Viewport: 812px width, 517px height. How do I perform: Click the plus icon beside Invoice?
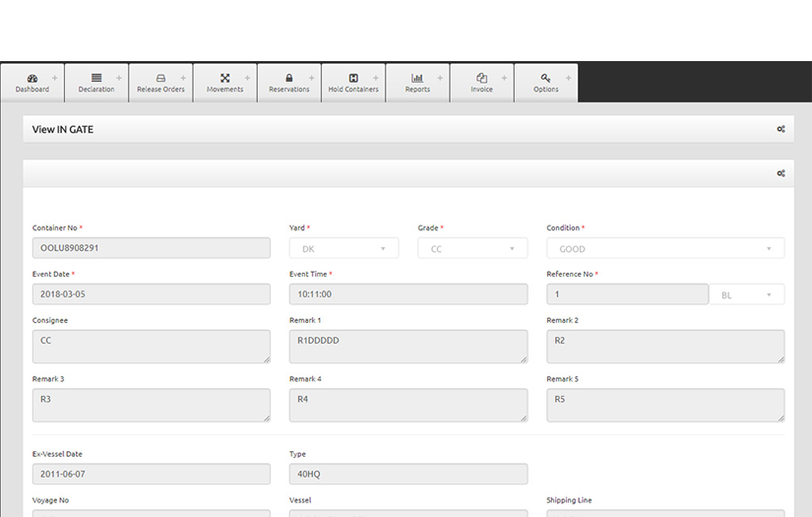pos(504,78)
